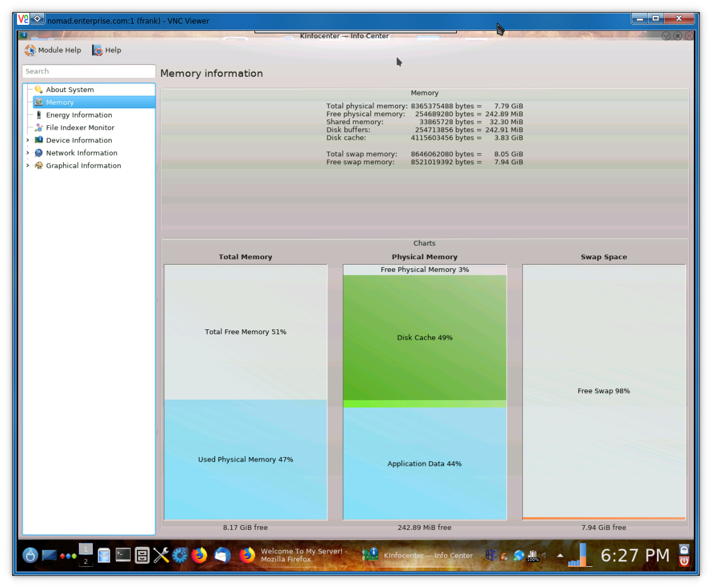Minimize KInfocenter with its down-chevron button
The width and height of the screenshot is (712, 588).
666,36
